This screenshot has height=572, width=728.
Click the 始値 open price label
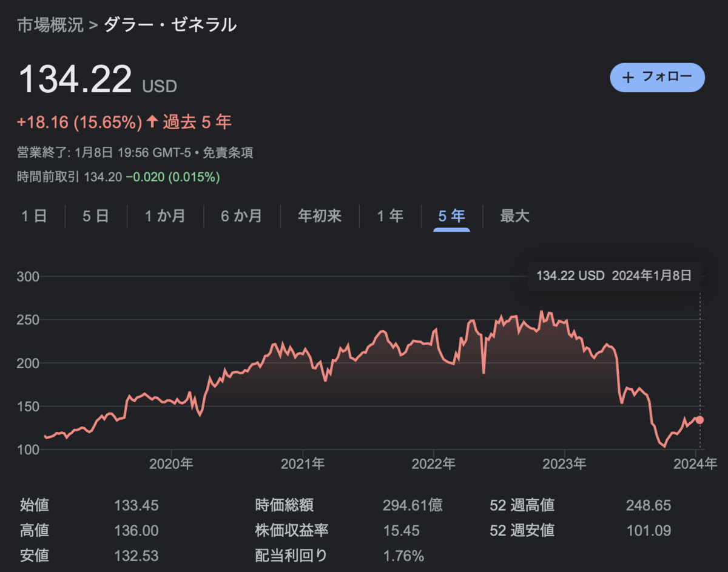pos(35,505)
